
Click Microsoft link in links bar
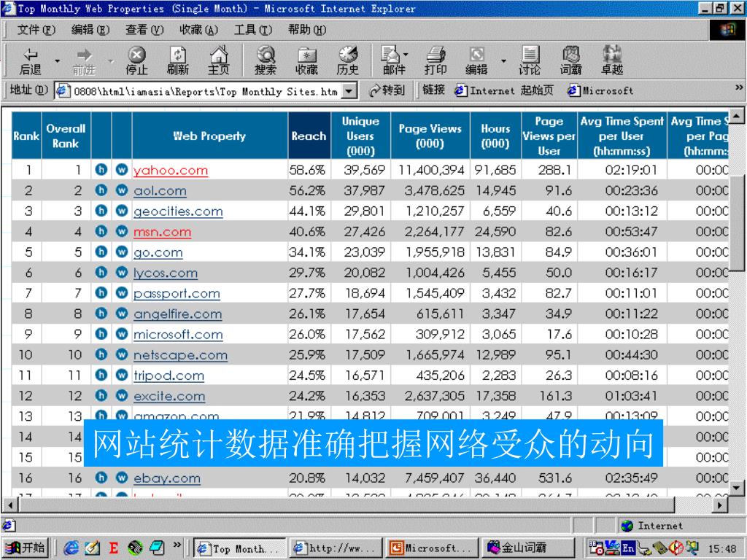(600, 90)
